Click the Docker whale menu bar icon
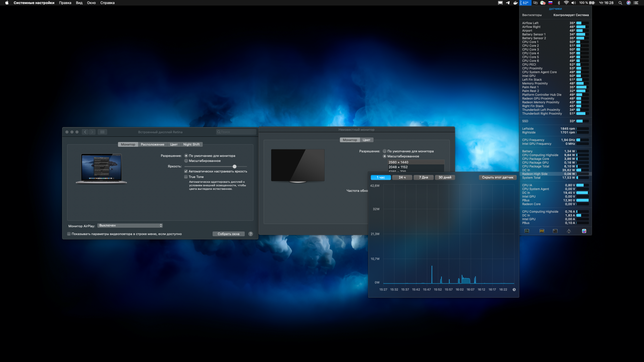 (516, 3)
